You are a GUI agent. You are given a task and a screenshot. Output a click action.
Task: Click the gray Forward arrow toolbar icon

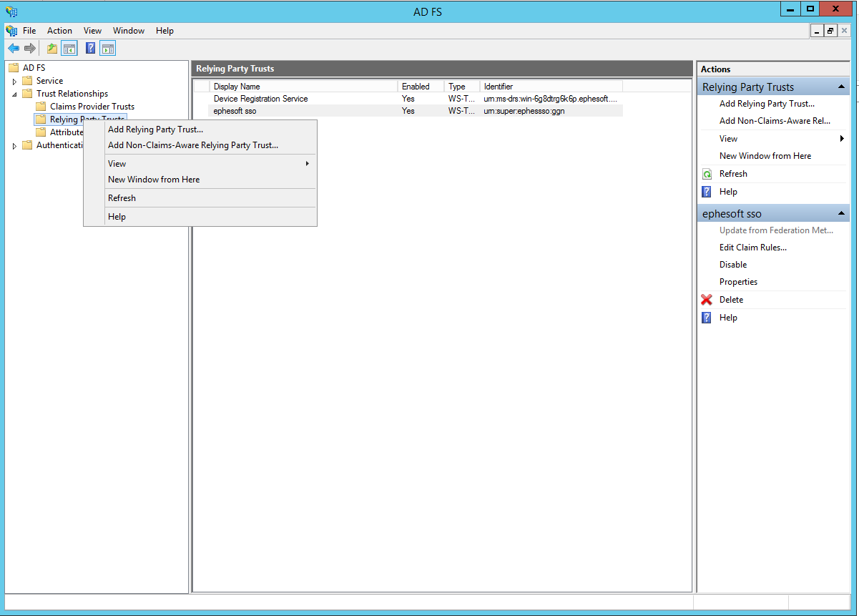(x=30, y=49)
